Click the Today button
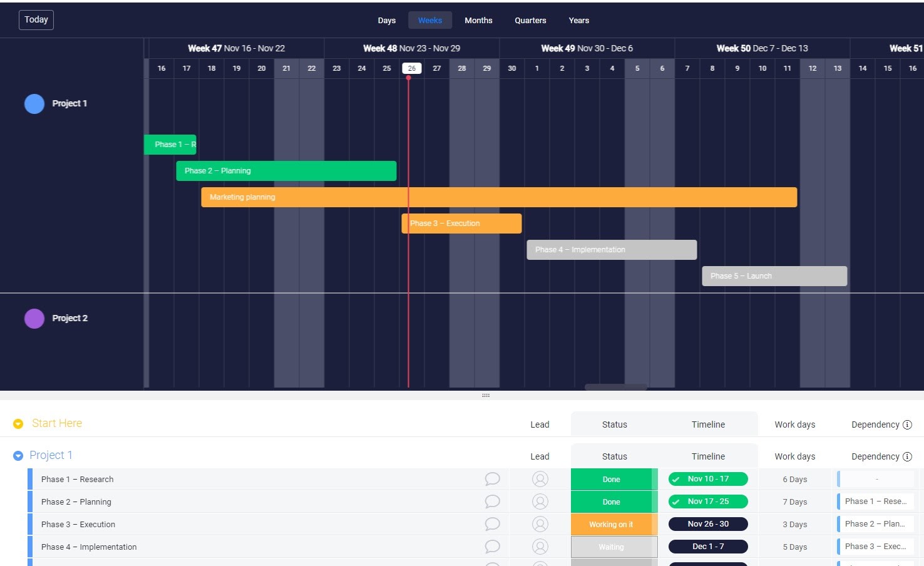The image size is (924, 566). click(36, 19)
